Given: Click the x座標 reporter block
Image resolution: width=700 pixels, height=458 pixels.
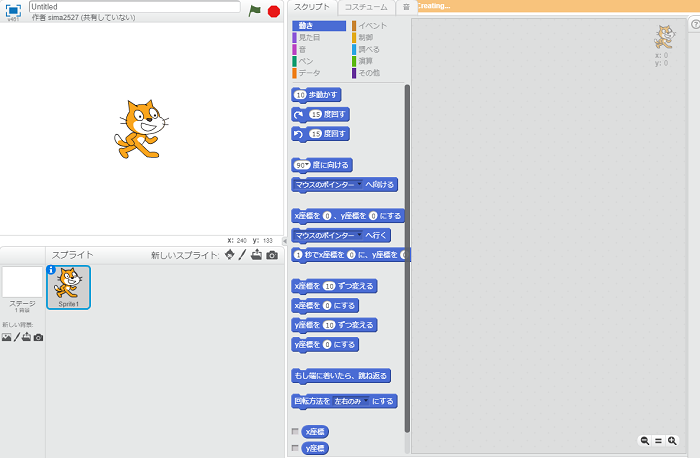Looking at the screenshot, I should click(315, 432).
